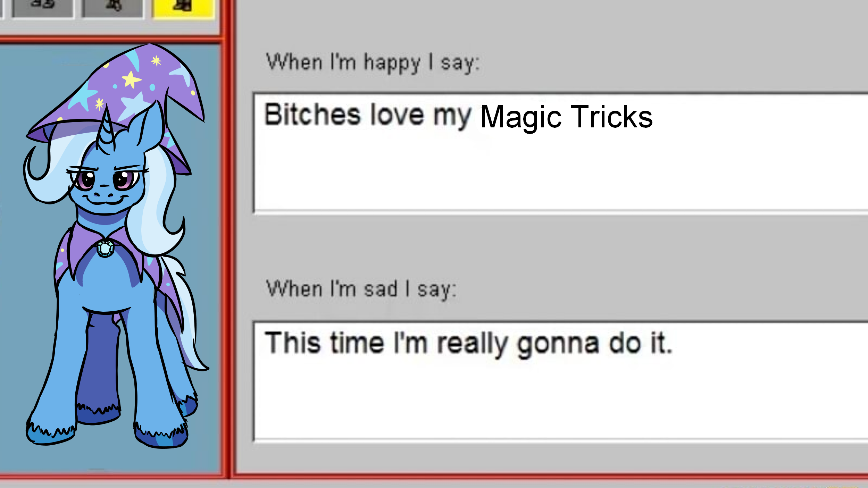
Task: Click the 'Magic Tricks' text in the happy box
Action: click(566, 117)
